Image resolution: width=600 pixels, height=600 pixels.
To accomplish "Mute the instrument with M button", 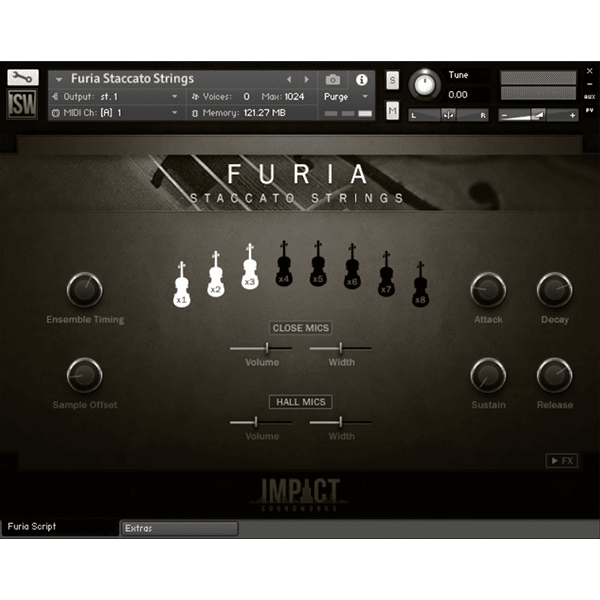I will click(x=392, y=111).
